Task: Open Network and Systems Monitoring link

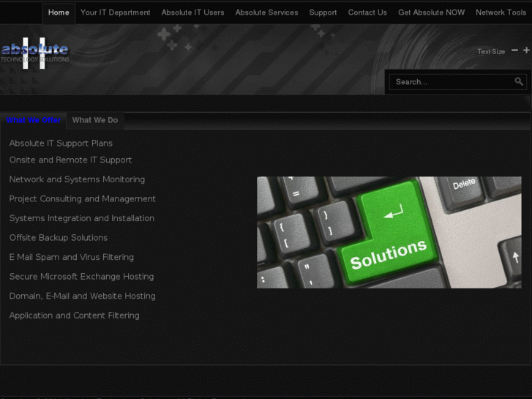Action: (x=77, y=179)
